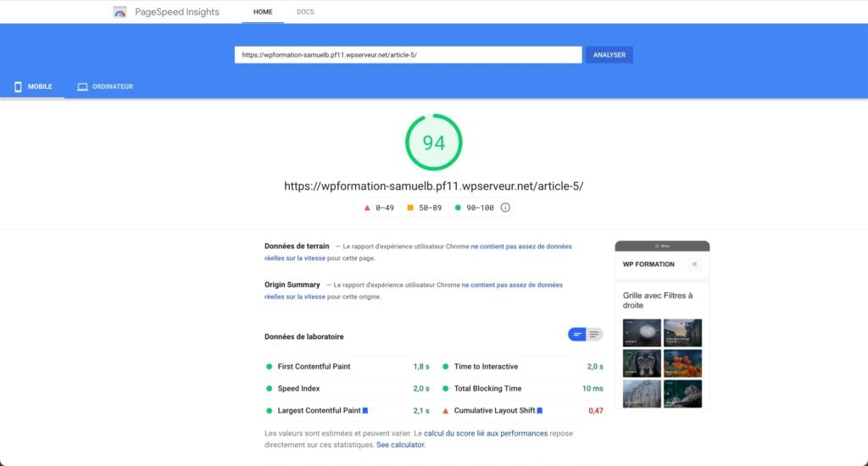This screenshot has height=466, width=868.
Task: Click the info icon beside score legend
Action: click(x=505, y=208)
